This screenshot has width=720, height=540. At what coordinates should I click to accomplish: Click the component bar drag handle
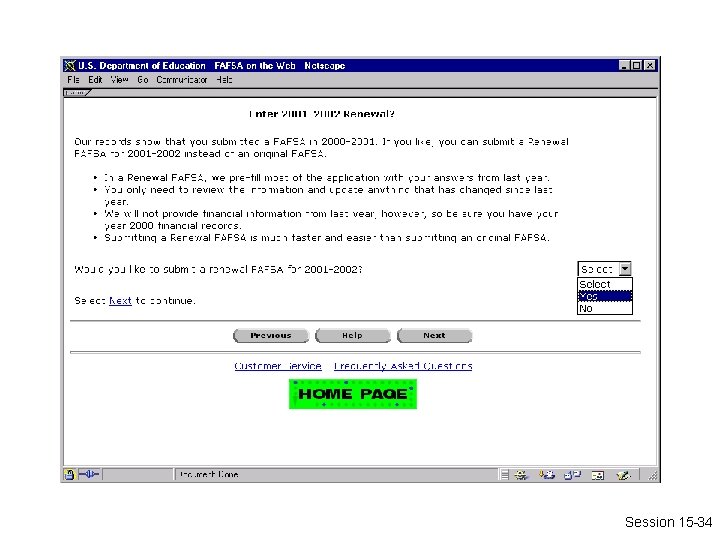(x=504, y=475)
